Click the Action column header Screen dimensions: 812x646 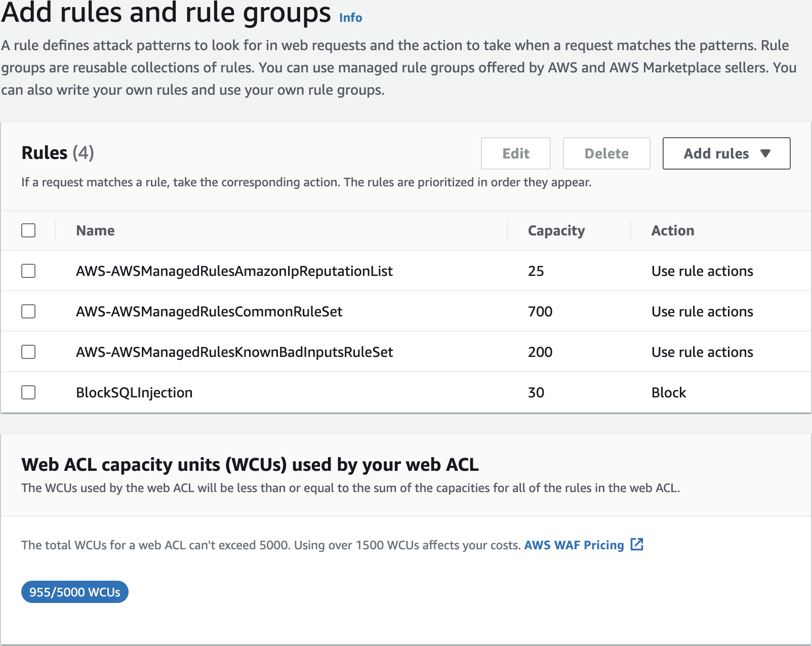coord(672,231)
